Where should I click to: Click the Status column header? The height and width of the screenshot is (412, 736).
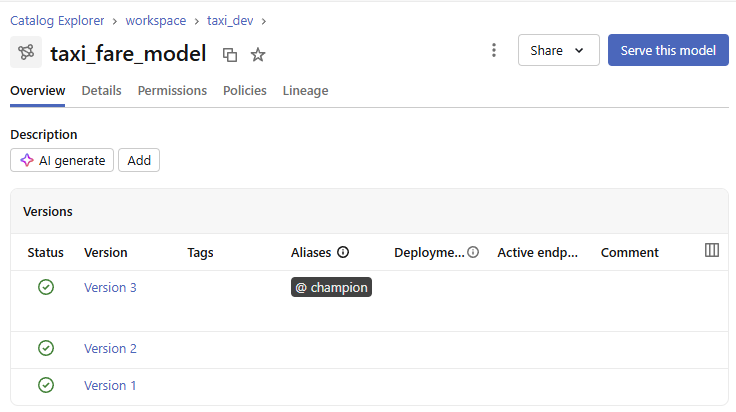point(46,252)
